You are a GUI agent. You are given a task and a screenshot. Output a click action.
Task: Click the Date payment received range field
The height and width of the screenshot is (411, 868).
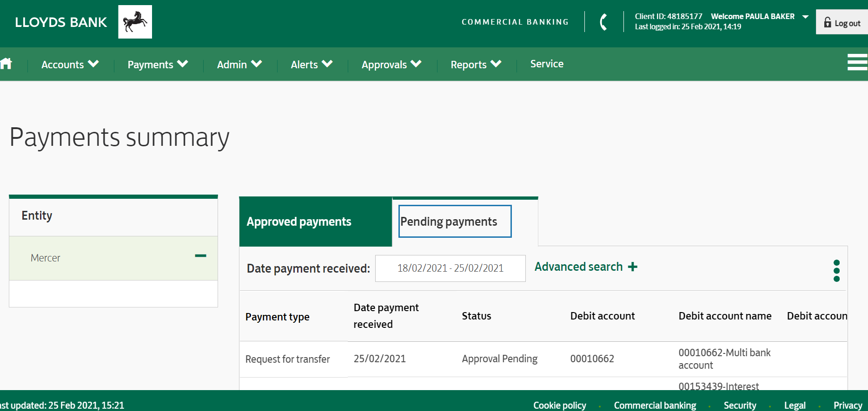tap(451, 268)
